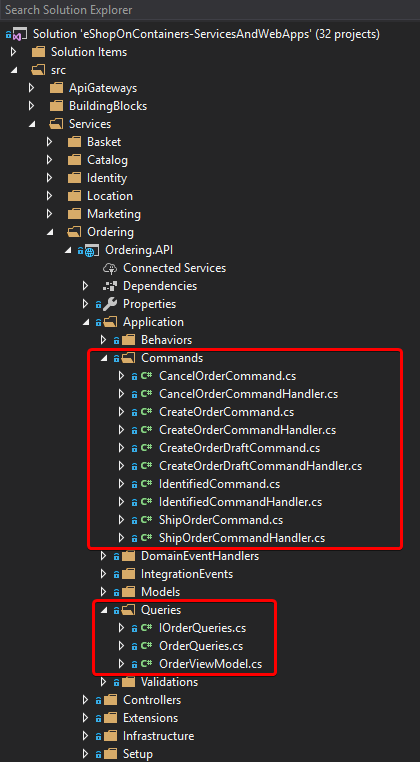420x762 pixels.
Task: Expand the Controllers folder arrow
Action: (85, 700)
